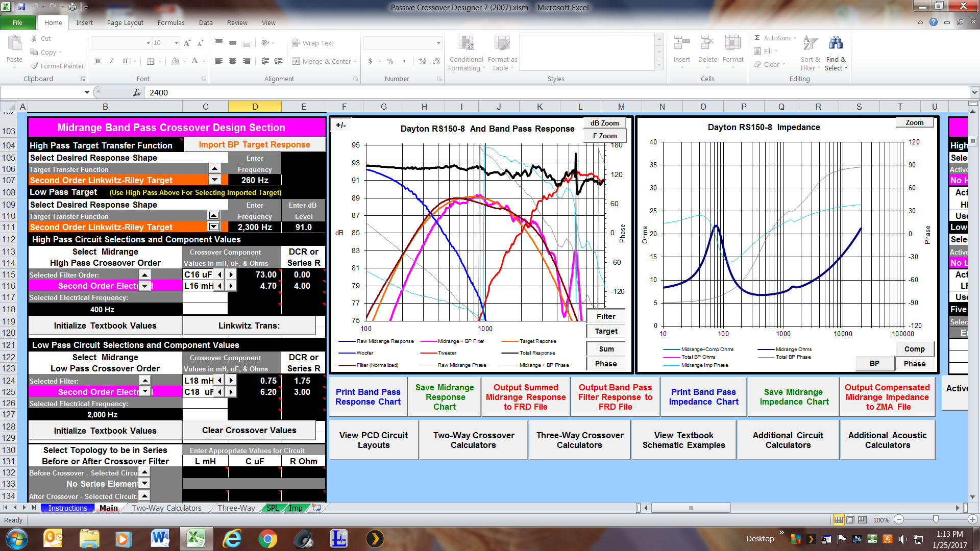Open Low Pass Selected Filter dropdown
This screenshot has width=980, height=551.
145,391
